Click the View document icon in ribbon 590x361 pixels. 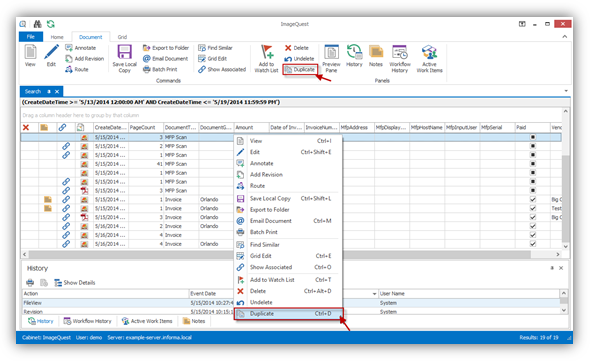[30, 55]
